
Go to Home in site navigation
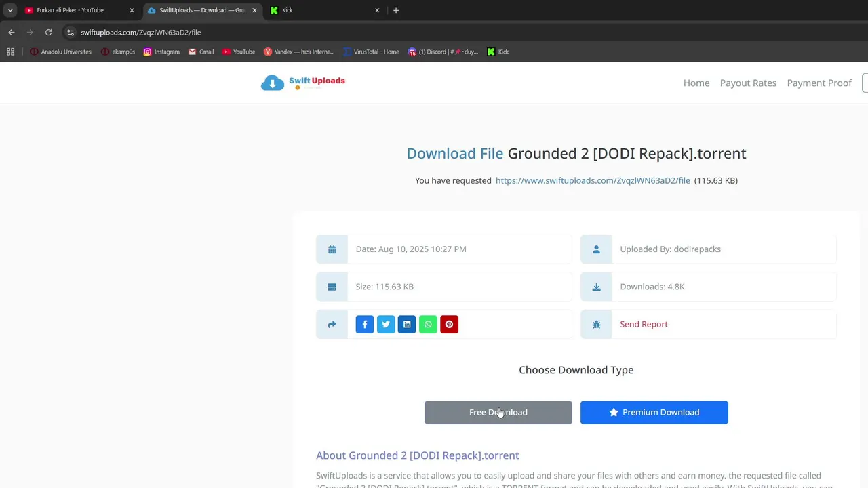[696, 83]
